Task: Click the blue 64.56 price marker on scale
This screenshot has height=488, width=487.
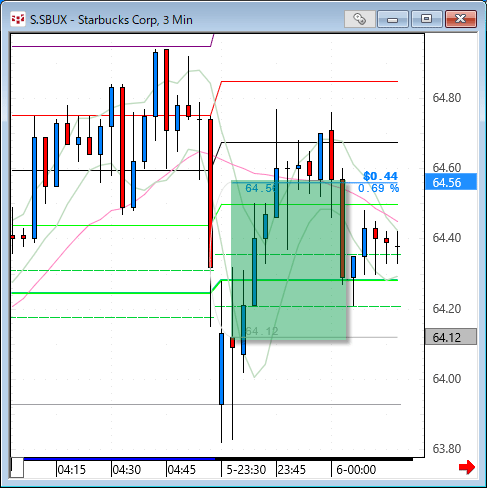Action: (x=451, y=182)
